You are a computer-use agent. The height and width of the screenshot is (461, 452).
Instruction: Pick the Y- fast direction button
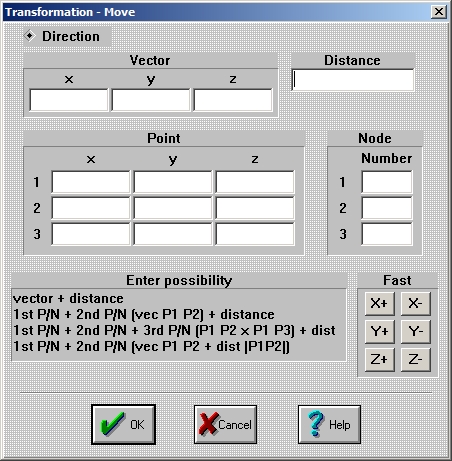pos(415,332)
